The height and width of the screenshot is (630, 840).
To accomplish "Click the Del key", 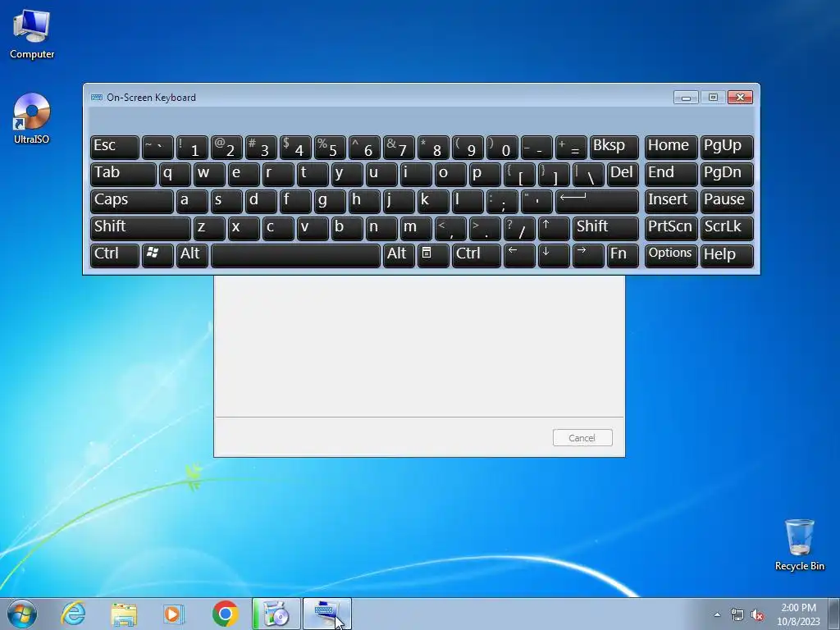I will click(623, 175).
